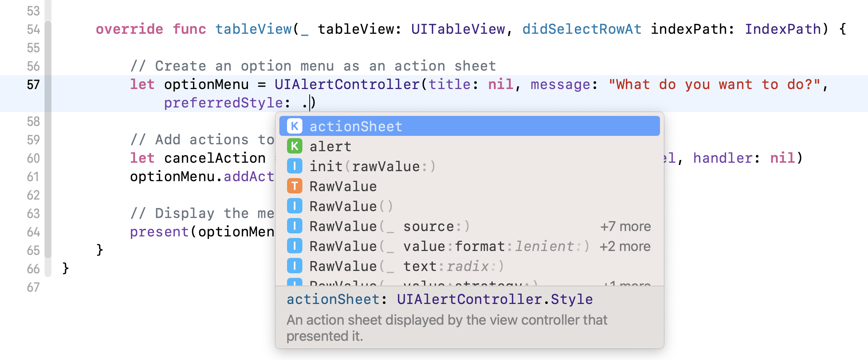Click the green K icon next to alert
Screen dimensions: 868x360
pos(294,146)
